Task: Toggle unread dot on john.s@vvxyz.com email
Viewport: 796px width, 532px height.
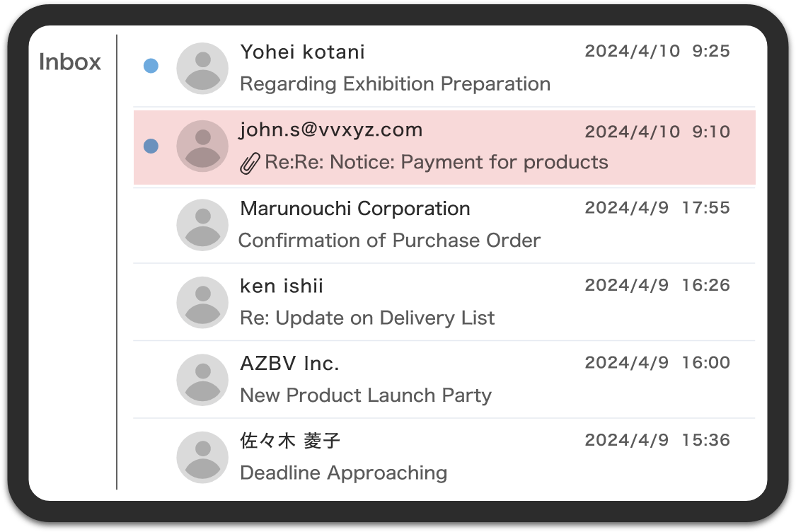Action: [x=151, y=146]
